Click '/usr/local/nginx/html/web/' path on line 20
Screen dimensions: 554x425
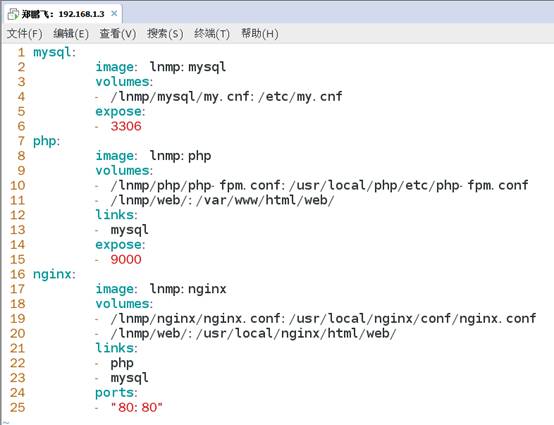(296, 333)
